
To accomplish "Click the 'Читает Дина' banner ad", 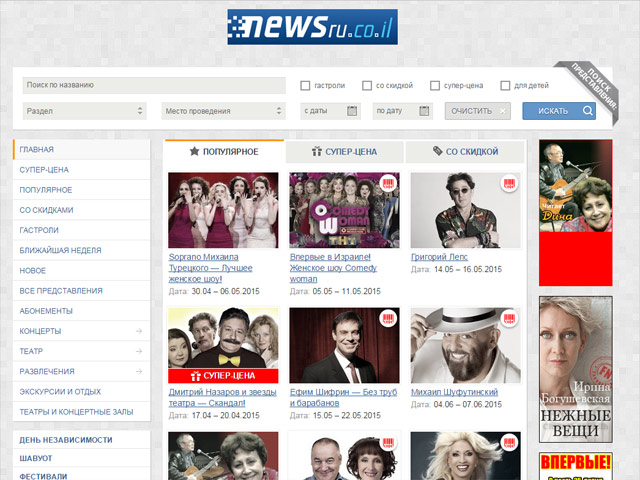I will click(x=576, y=213).
